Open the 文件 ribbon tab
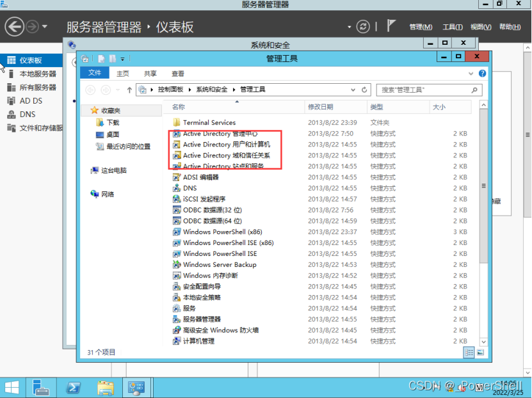532x398 pixels. 95,72
